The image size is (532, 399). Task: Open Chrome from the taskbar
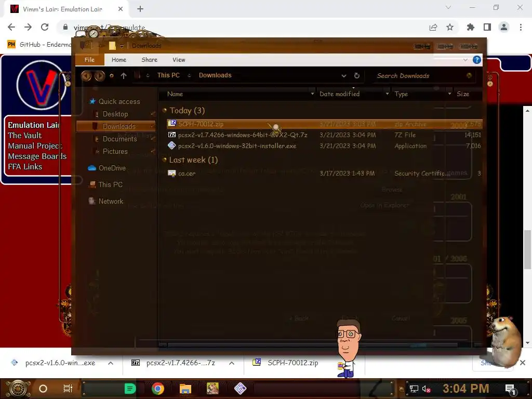click(x=158, y=389)
